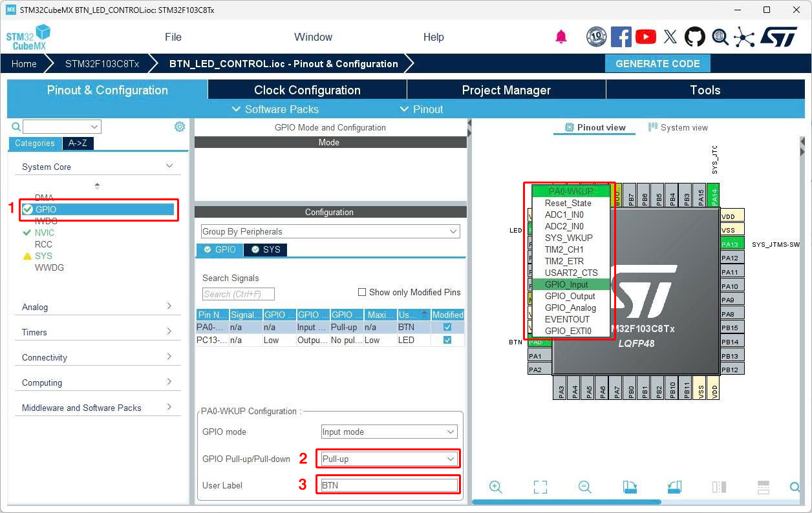Click the STM32F103C8Tx breadcrumb
812x513 pixels.
pyautogui.click(x=102, y=63)
